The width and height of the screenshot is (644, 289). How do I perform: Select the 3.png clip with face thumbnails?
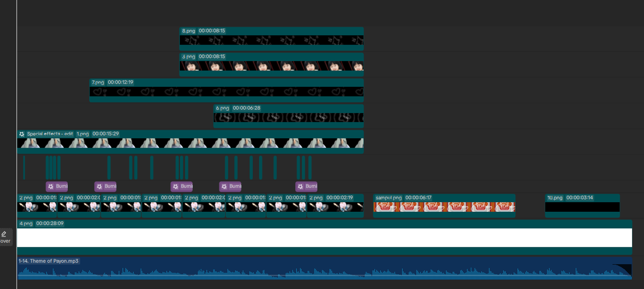[272, 64]
